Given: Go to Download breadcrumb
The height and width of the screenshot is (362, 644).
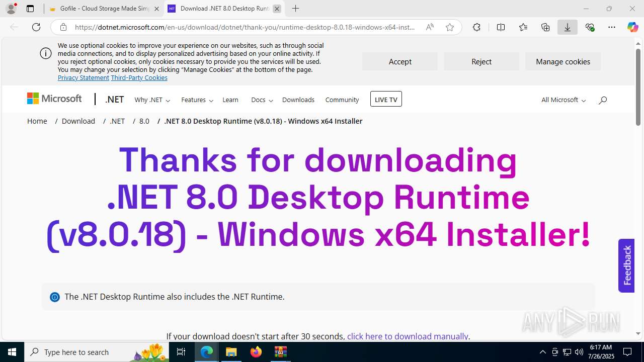Looking at the screenshot, I should coord(78,121).
